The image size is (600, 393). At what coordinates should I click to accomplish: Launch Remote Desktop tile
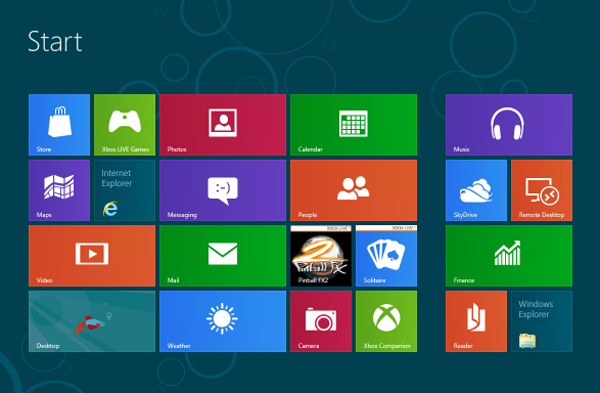(x=542, y=190)
